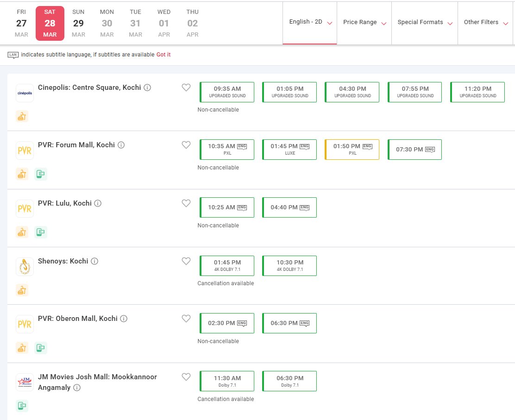Open Shenoys: Kochi cinema name
The image size is (515, 420).
(x=63, y=261)
